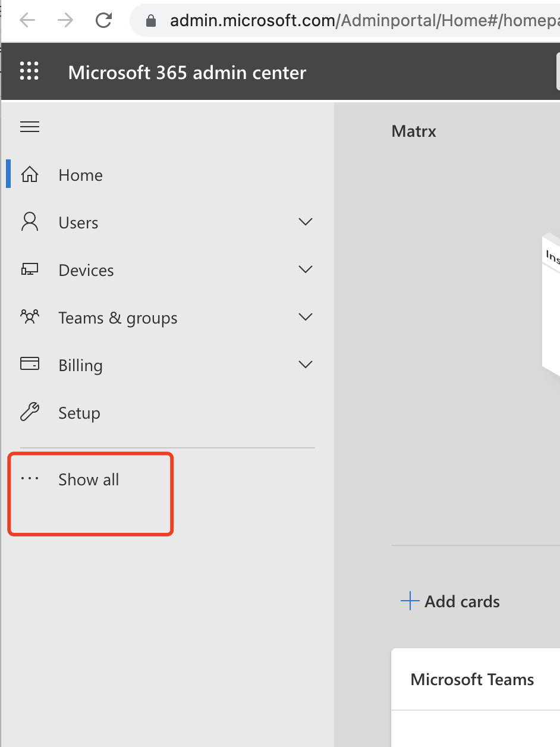Expand the Devices section chevron

(x=305, y=269)
